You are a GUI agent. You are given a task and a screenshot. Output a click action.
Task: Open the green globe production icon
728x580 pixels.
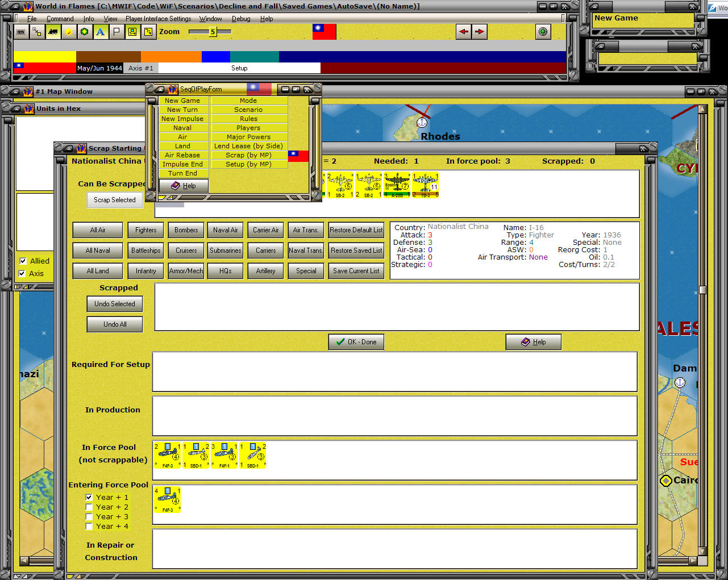pos(85,31)
